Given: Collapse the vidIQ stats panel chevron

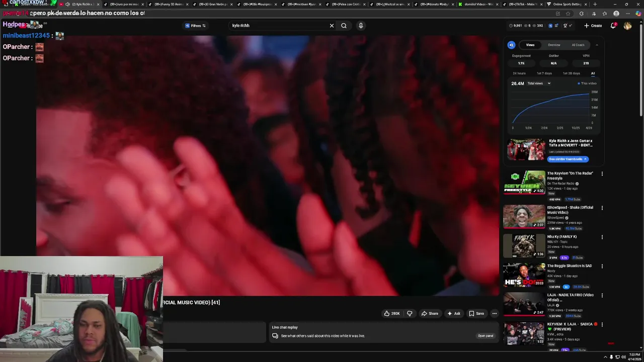Looking at the screenshot, I should 597,45.
